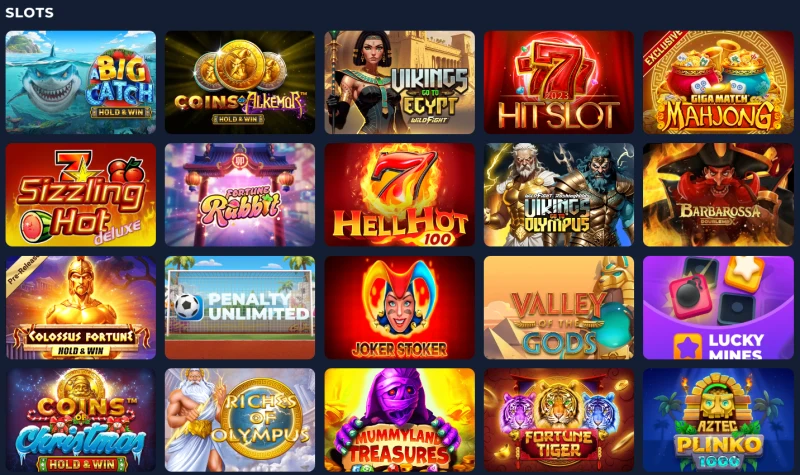The image size is (800, 475).
Task: Launch Riches of Olympus slot
Action: [x=240, y=420]
